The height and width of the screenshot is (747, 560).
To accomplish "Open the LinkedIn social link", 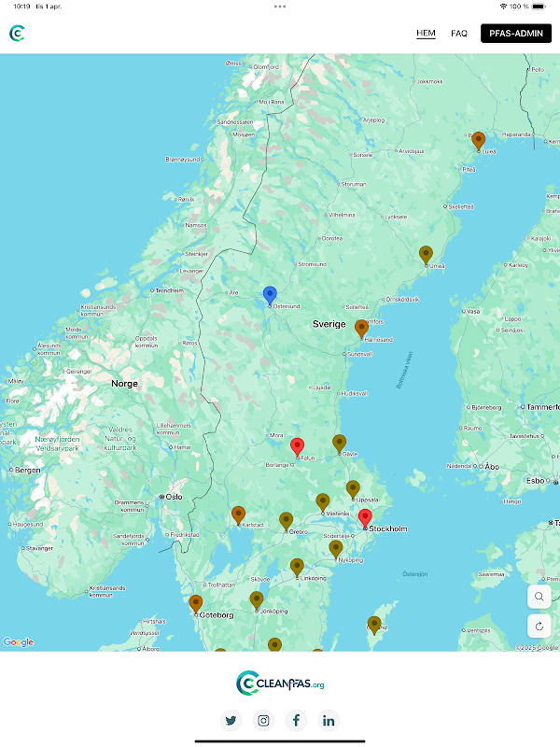I will (329, 720).
